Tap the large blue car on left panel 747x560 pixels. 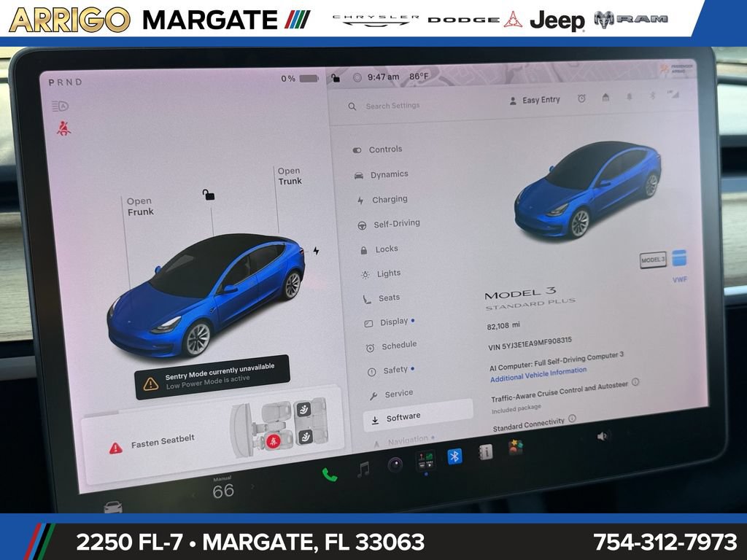click(x=206, y=295)
